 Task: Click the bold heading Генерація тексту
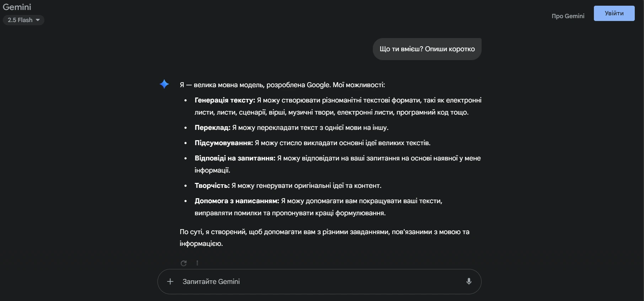pyautogui.click(x=225, y=100)
